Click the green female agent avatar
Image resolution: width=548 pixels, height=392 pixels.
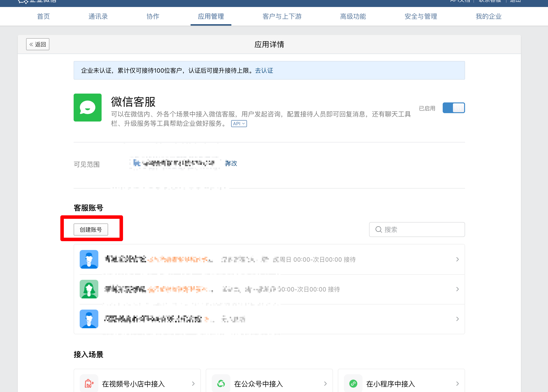point(89,289)
